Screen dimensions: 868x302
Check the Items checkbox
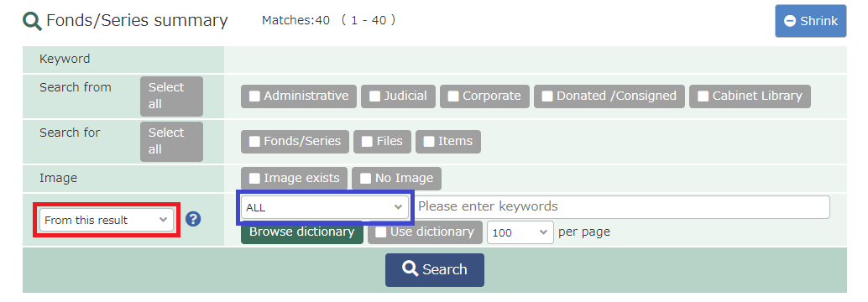[429, 142]
